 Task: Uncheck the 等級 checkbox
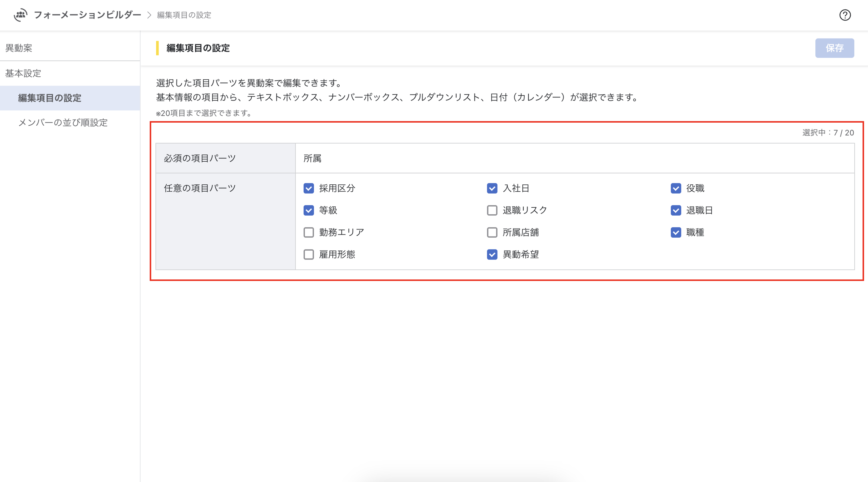pos(309,210)
